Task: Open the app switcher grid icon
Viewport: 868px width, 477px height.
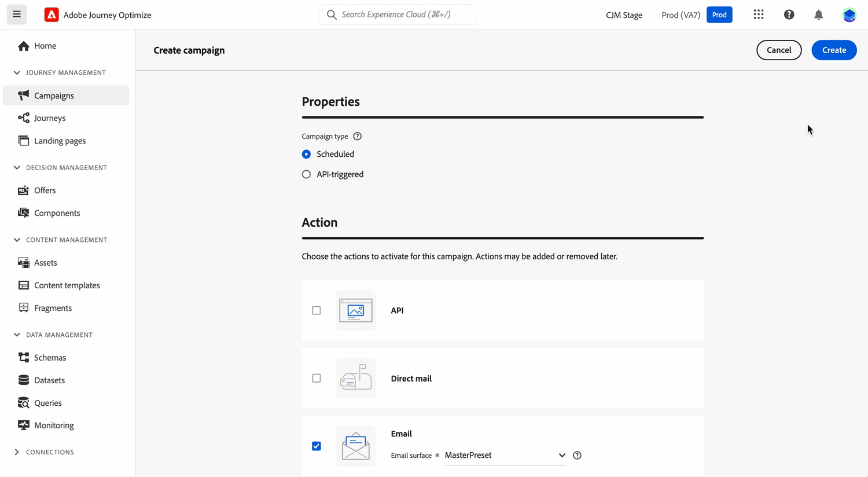Action: (x=759, y=14)
